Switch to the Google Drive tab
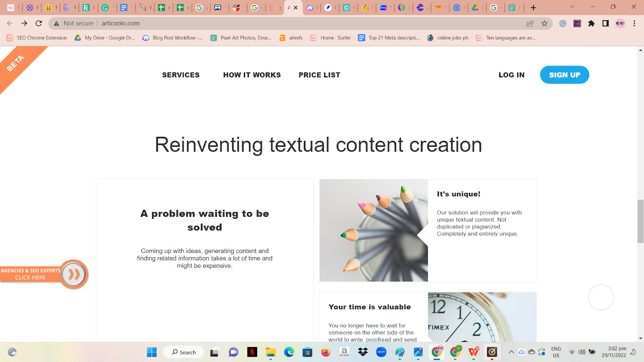 tap(475, 8)
